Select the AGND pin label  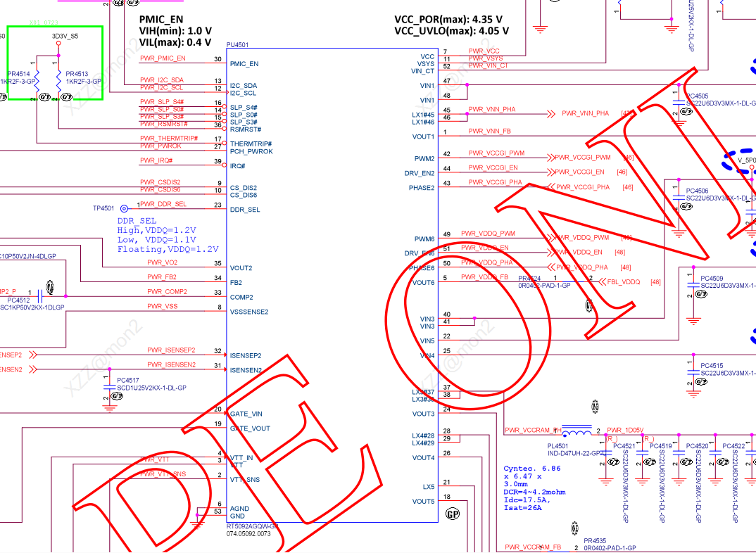[239, 509]
